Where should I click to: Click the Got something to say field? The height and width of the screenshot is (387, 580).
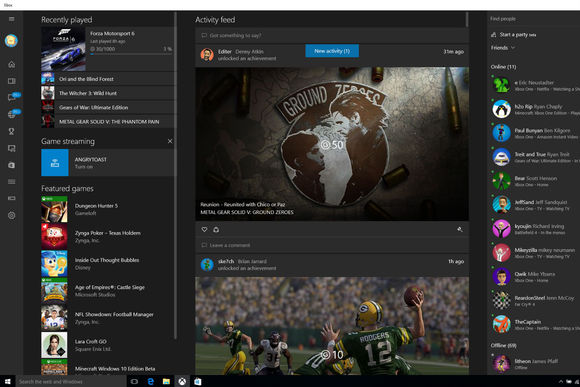tap(332, 36)
